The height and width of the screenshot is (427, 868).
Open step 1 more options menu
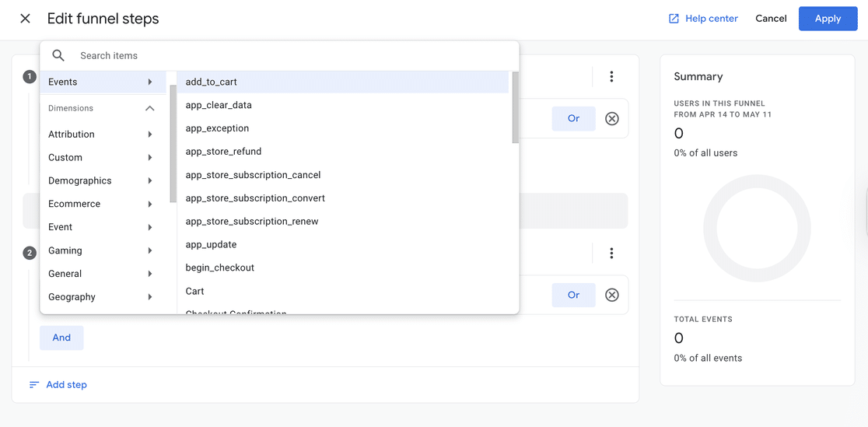611,76
